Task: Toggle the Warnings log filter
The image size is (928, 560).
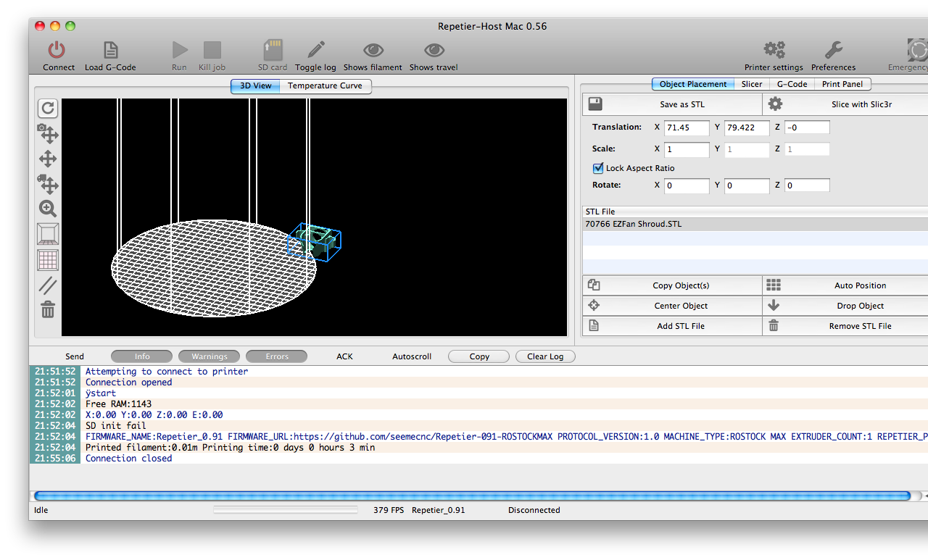Action: click(x=210, y=356)
